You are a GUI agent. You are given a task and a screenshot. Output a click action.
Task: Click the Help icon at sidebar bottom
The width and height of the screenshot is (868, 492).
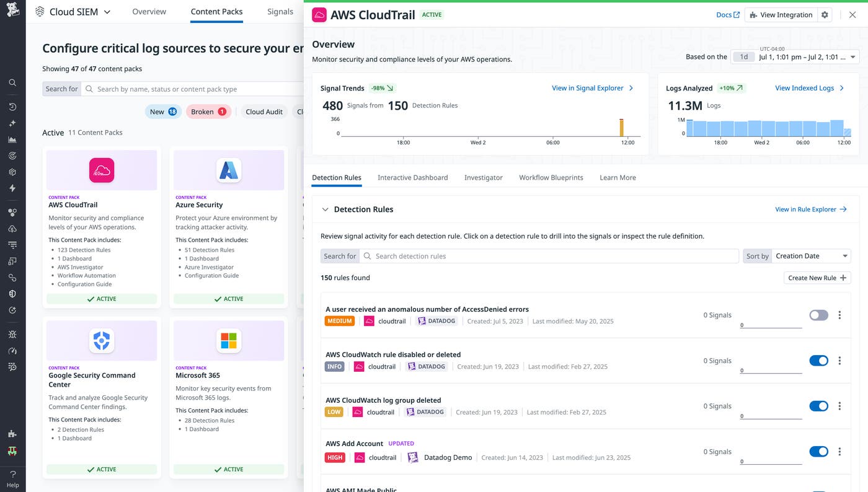point(12,477)
